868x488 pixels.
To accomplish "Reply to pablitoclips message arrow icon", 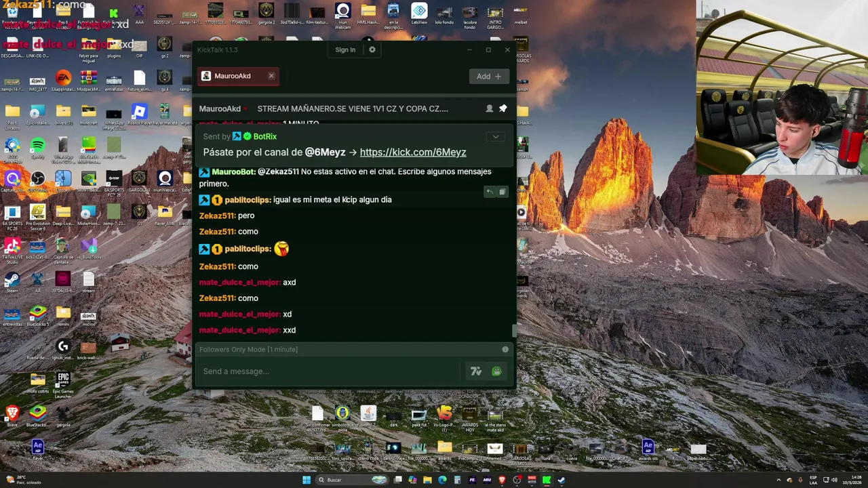I will pos(489,192).
